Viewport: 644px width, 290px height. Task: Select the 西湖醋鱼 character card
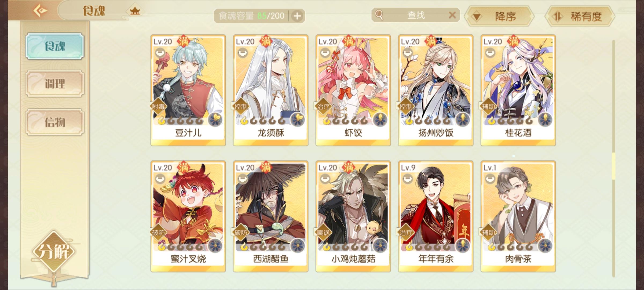(x=271, y=216)
